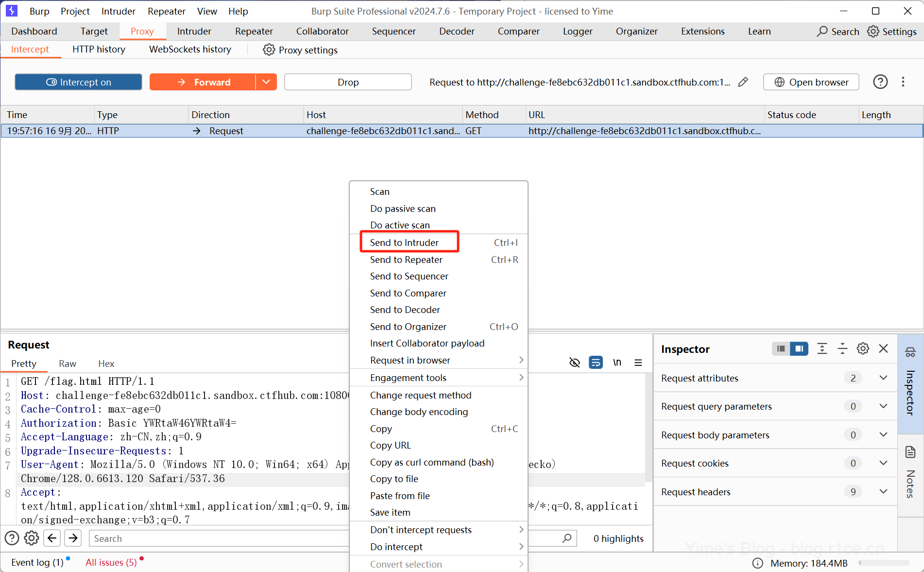Expand the Request attributes section

pyautogui.click(x=883, y=378)
